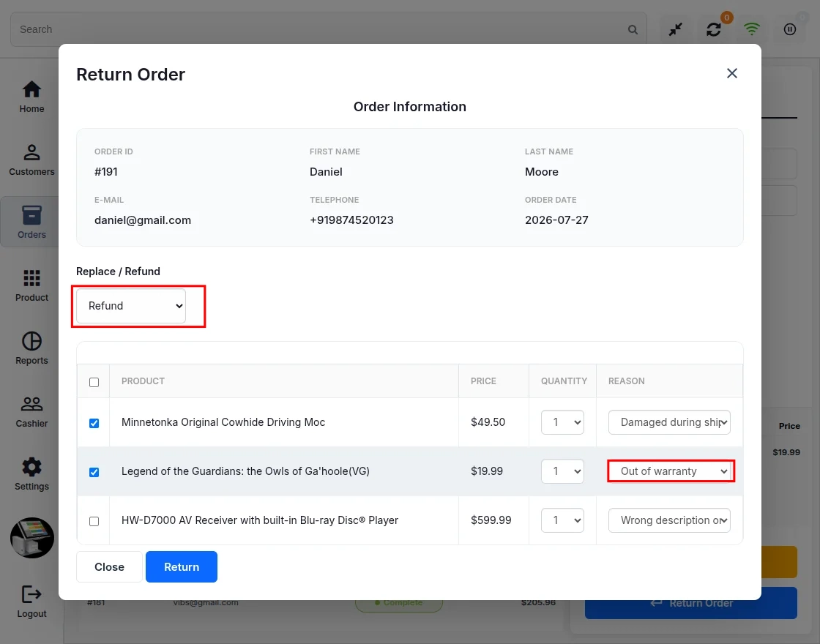Click the order date 2026-07-27

(556, 220)
